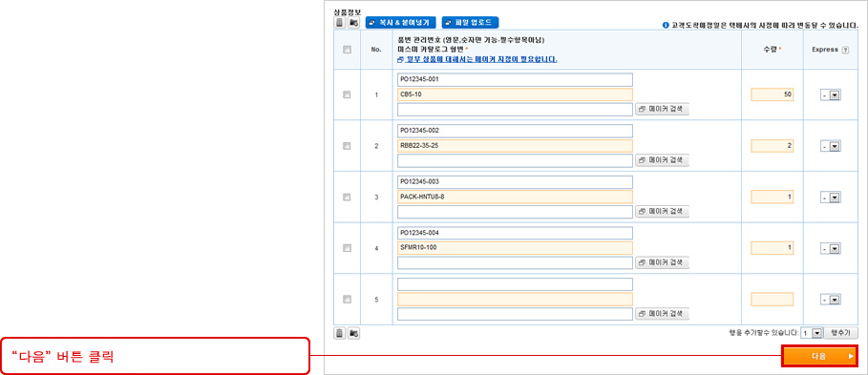The image size is (868, 375).
Task: Click 메이커 검색 for row 2 RBB22-35-25
Action: point(662,160)
